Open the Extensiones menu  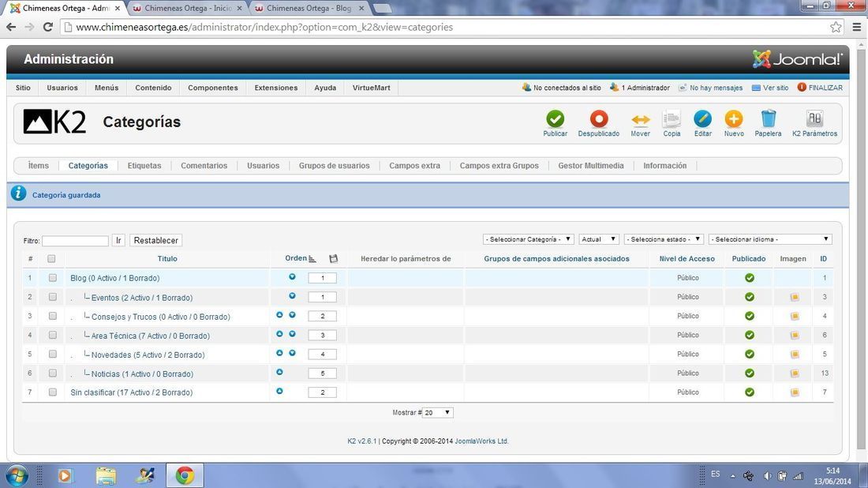click(275, 88)
